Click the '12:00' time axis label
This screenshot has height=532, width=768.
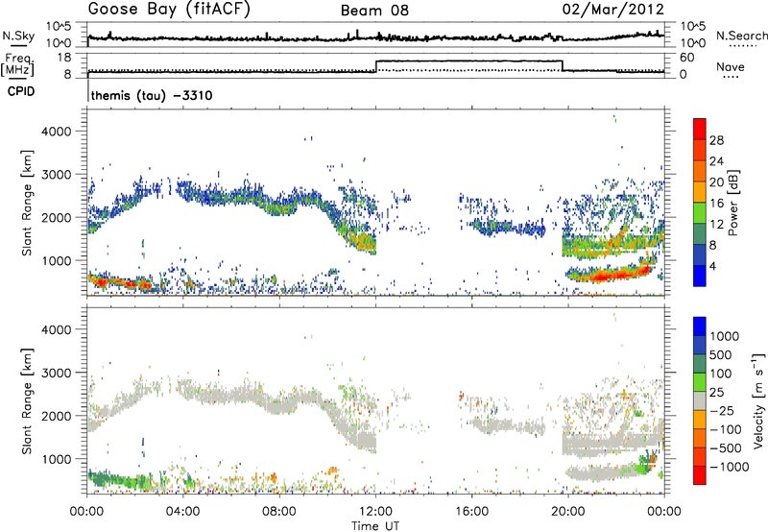(x=375, y=512)
